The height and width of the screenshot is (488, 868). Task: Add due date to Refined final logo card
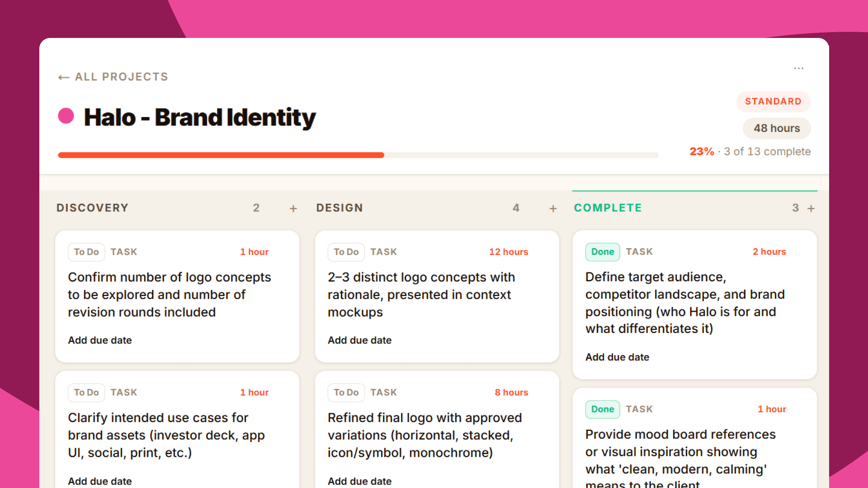[x=360, y=481]
